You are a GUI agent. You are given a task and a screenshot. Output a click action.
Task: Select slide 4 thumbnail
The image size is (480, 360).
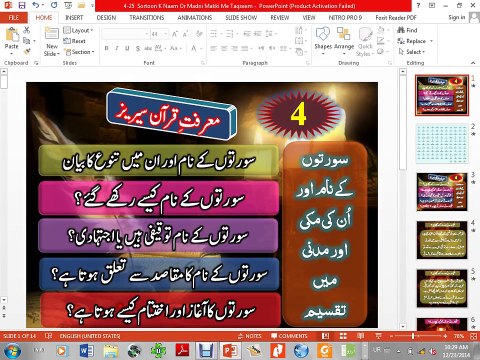click(x=442, y=240)
